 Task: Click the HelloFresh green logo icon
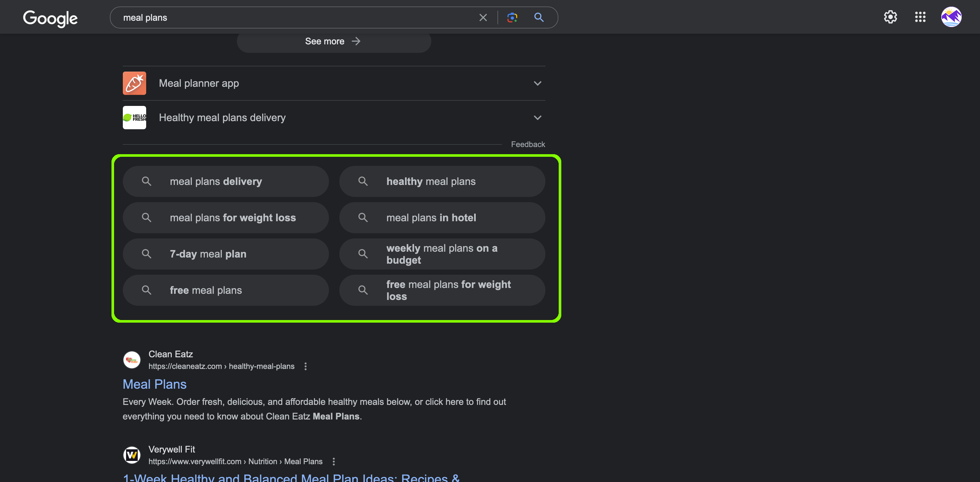(134, 117)
